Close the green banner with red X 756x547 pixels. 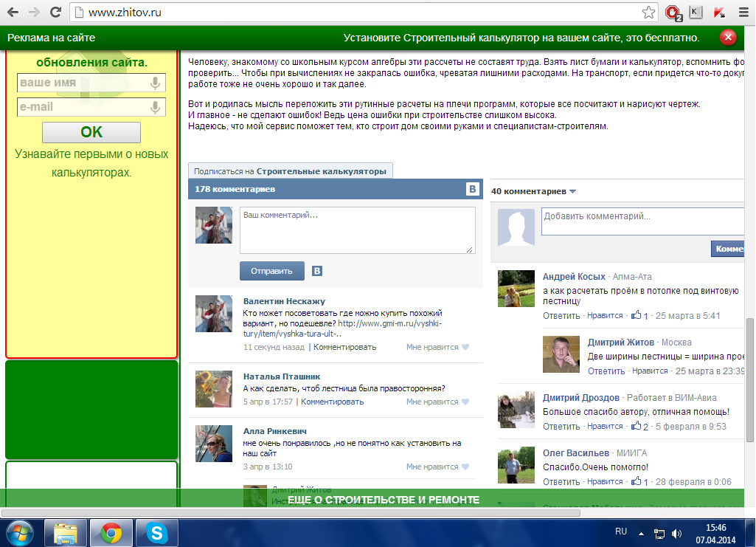[x=728, y=37]
